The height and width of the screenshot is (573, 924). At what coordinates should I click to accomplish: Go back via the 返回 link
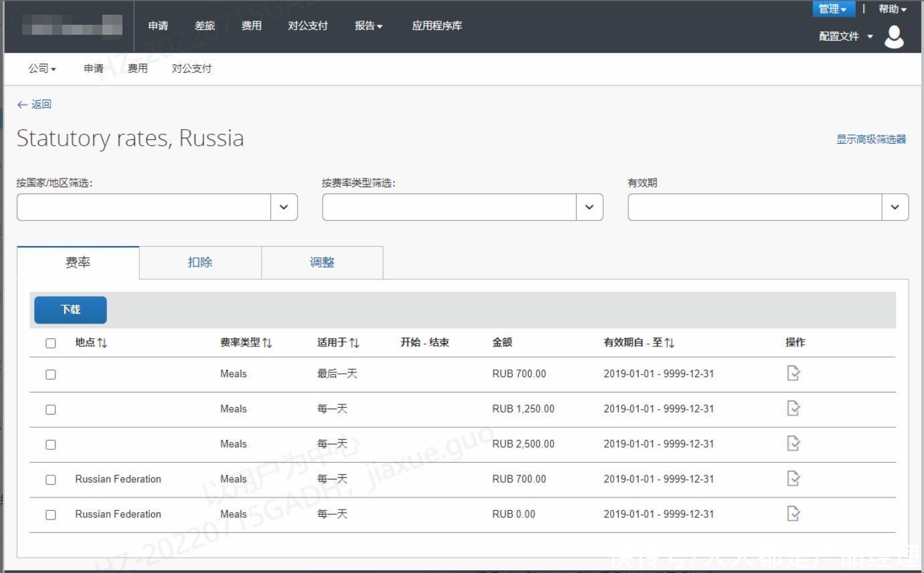point(34,104)
